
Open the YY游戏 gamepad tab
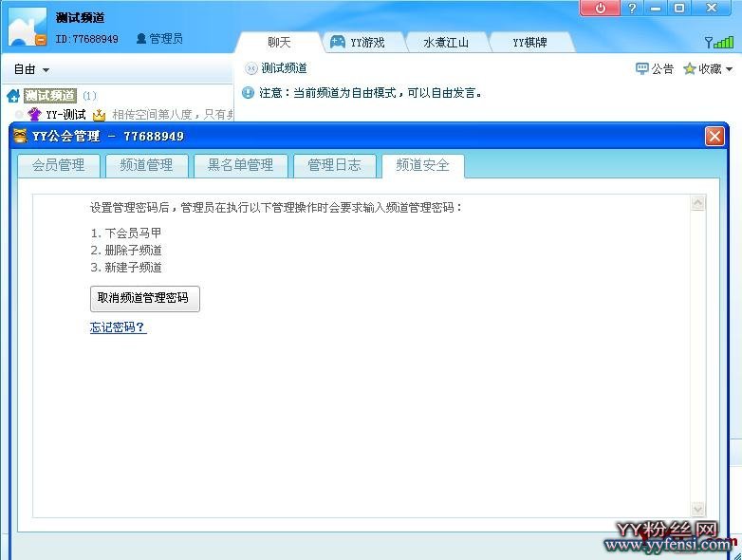(x=363, y=42)
